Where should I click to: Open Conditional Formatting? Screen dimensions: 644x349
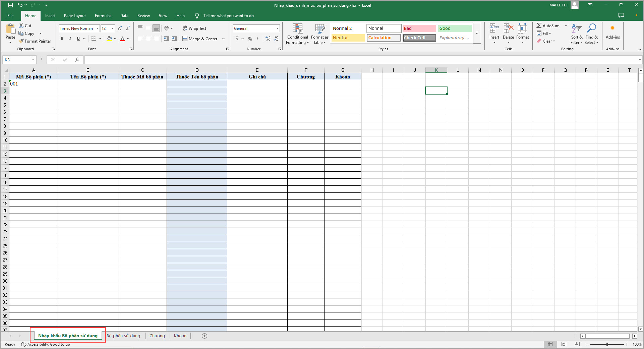[297, 34]
